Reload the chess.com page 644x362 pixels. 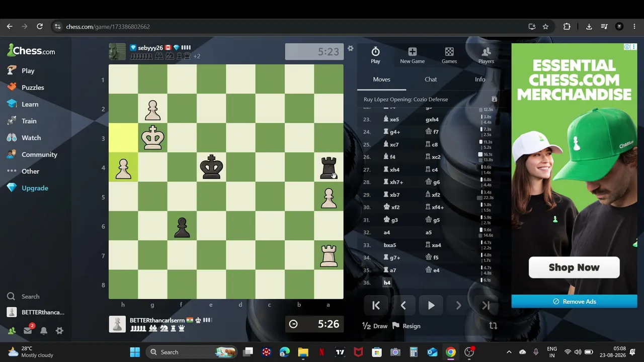[x=40, y=27]
